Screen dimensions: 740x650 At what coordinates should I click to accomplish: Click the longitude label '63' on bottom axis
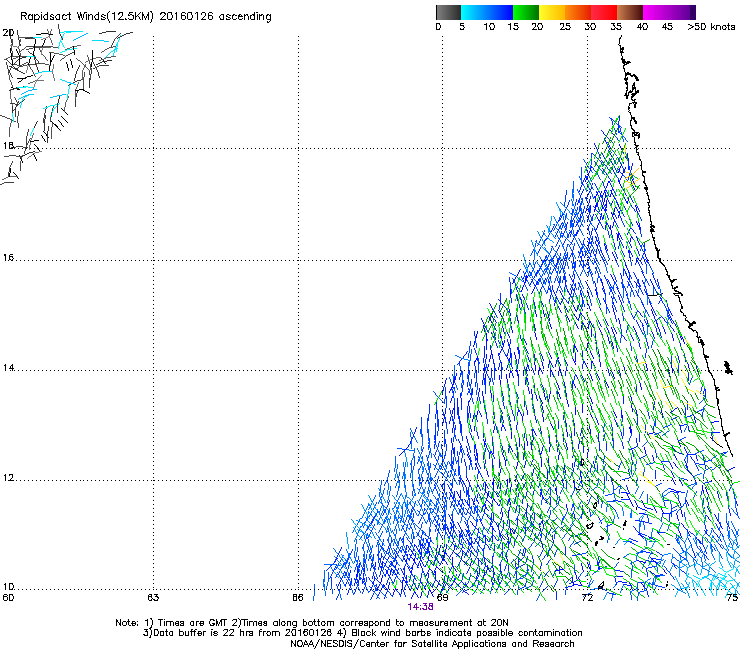pos(153,598)
